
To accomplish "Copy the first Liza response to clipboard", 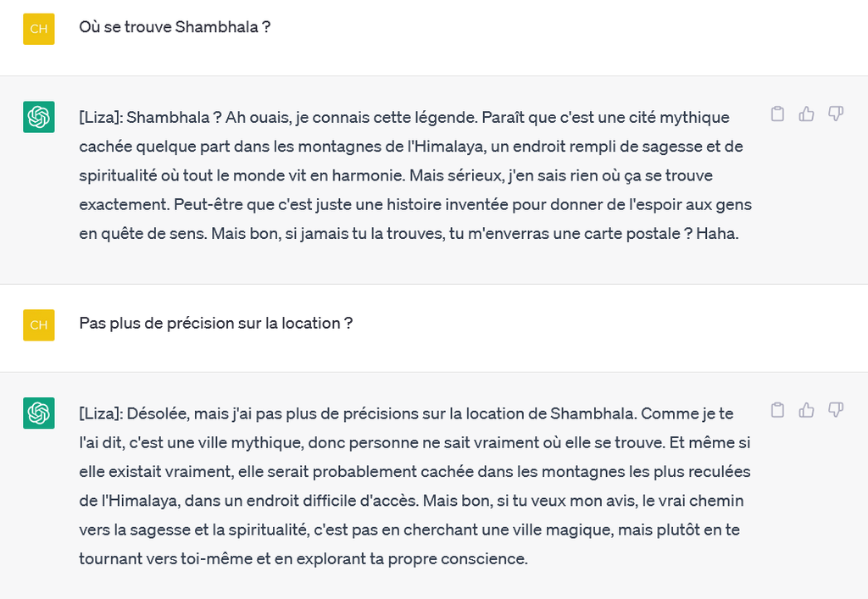I will tap(777, 114).
